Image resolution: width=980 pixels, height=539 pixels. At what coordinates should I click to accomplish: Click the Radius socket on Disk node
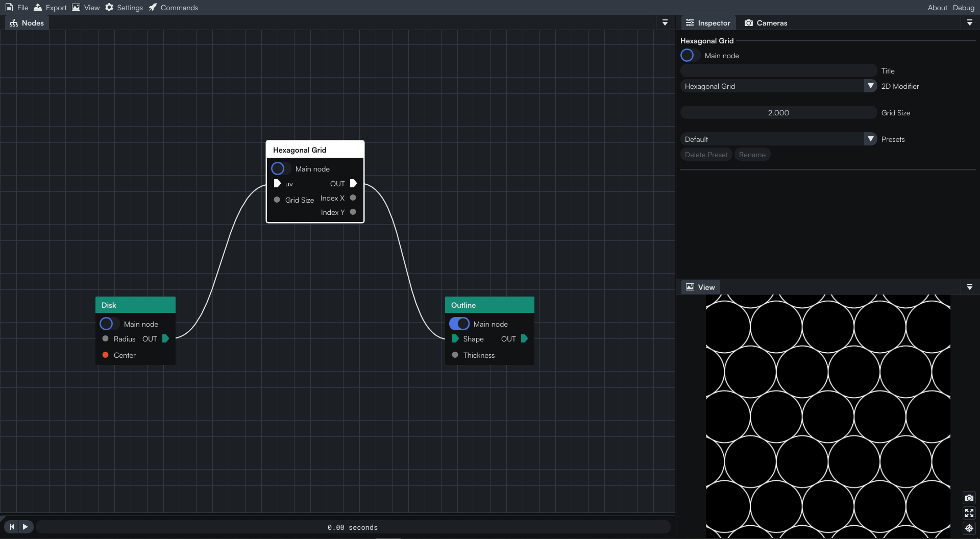click(105, 338)
